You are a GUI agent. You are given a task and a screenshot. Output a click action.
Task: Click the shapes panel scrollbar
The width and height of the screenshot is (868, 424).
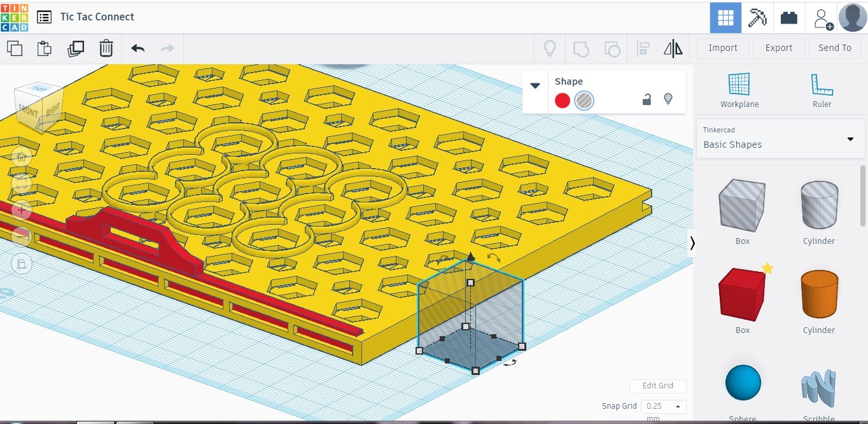[864, 196]
